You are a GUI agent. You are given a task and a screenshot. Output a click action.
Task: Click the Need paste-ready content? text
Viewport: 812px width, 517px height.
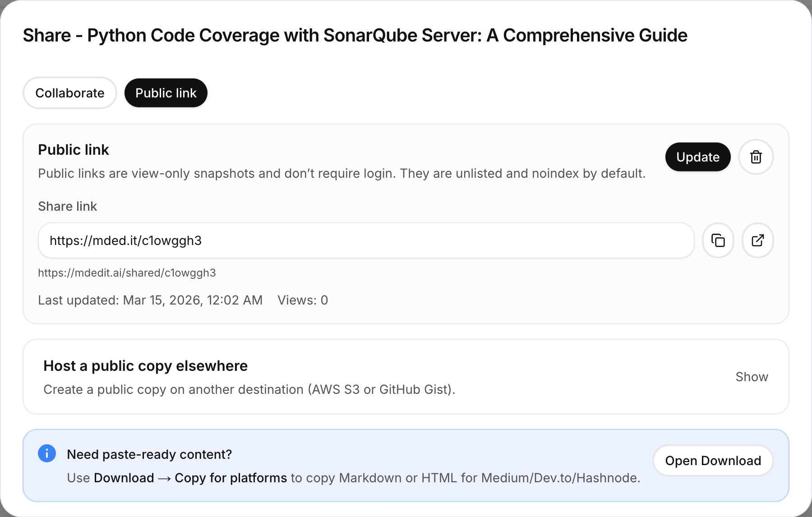149,454
